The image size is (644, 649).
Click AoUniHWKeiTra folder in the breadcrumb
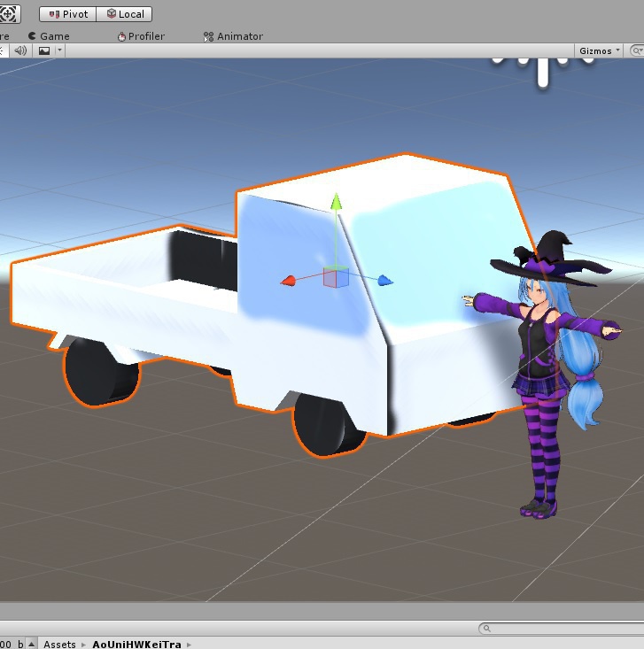[x=136, y=644]
